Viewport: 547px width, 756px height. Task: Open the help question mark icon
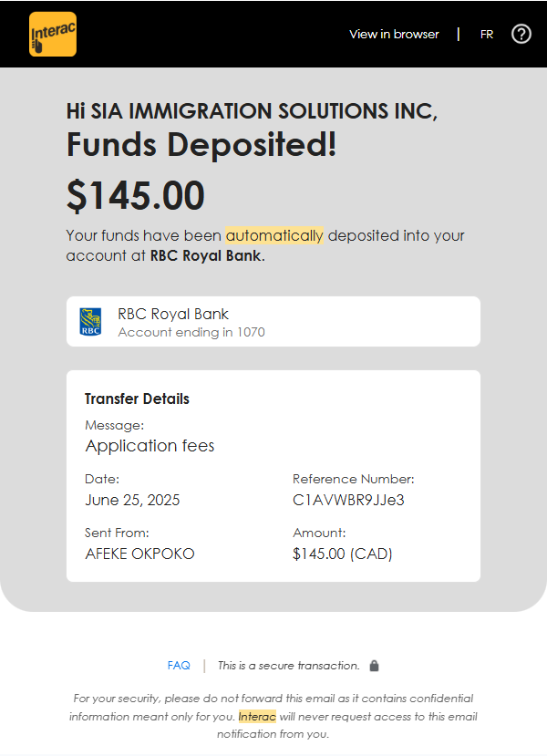point(521,35)
